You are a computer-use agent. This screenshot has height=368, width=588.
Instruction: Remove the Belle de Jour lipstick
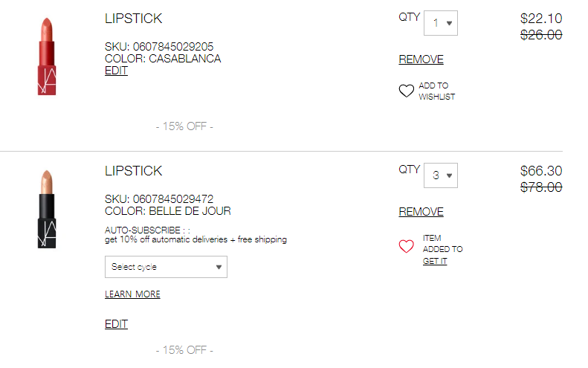point(421,212)
